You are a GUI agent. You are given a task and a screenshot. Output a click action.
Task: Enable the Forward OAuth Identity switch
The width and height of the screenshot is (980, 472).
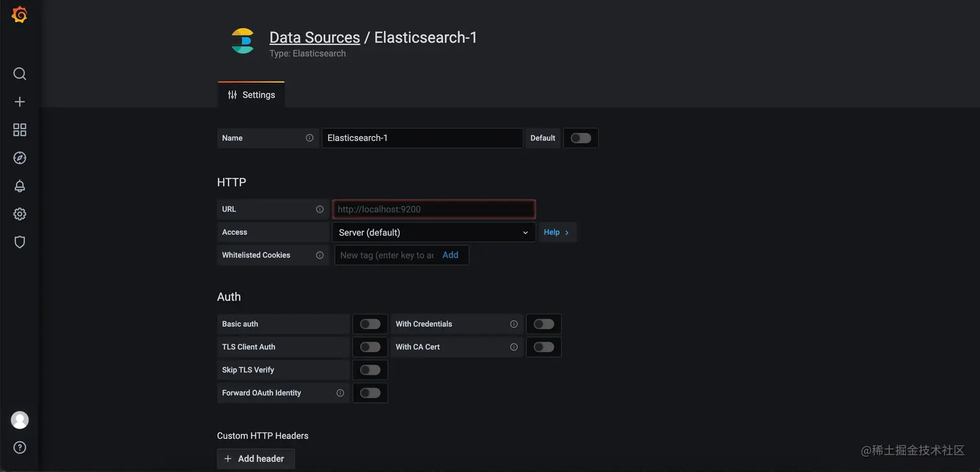(x=370, y=393)
